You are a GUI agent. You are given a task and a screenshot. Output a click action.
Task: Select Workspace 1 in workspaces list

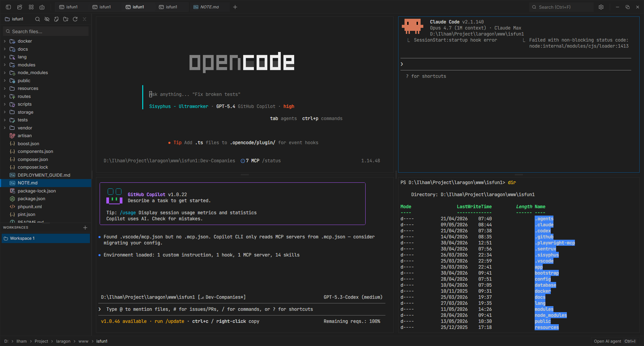tap(46, 238)
